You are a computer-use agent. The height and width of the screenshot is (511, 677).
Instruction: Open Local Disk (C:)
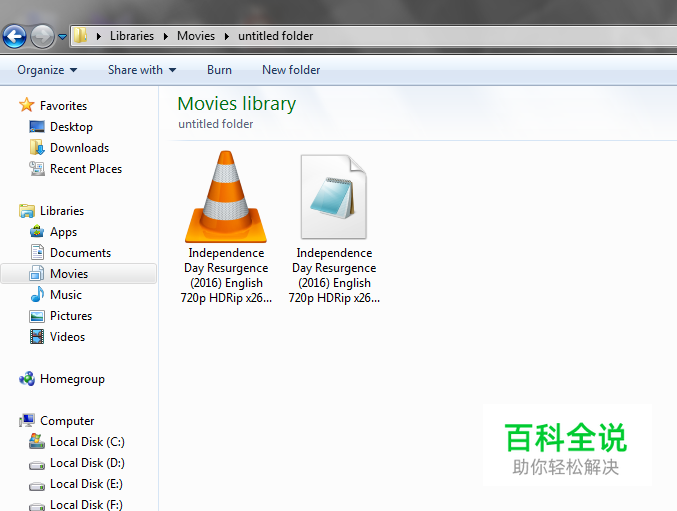[87, 442]
